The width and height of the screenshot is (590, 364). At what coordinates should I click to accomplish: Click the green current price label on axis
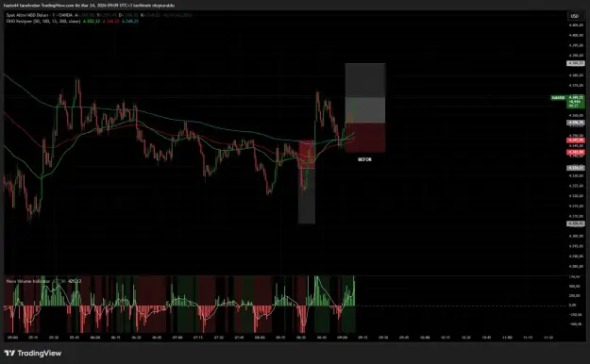tap(575, 102)
